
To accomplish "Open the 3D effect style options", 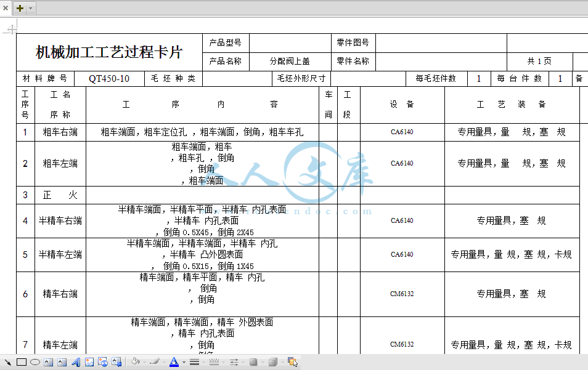I will point(273,362).
